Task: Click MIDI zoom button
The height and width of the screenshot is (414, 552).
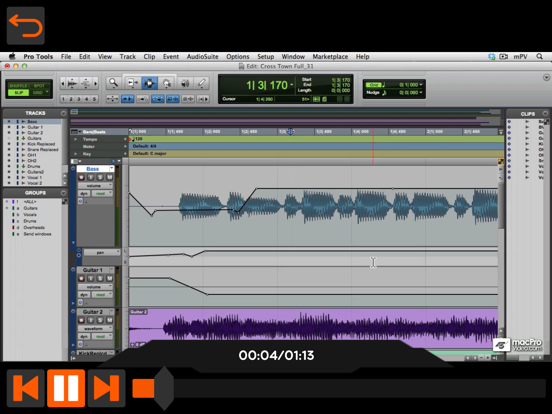Action: click(86, 83)
